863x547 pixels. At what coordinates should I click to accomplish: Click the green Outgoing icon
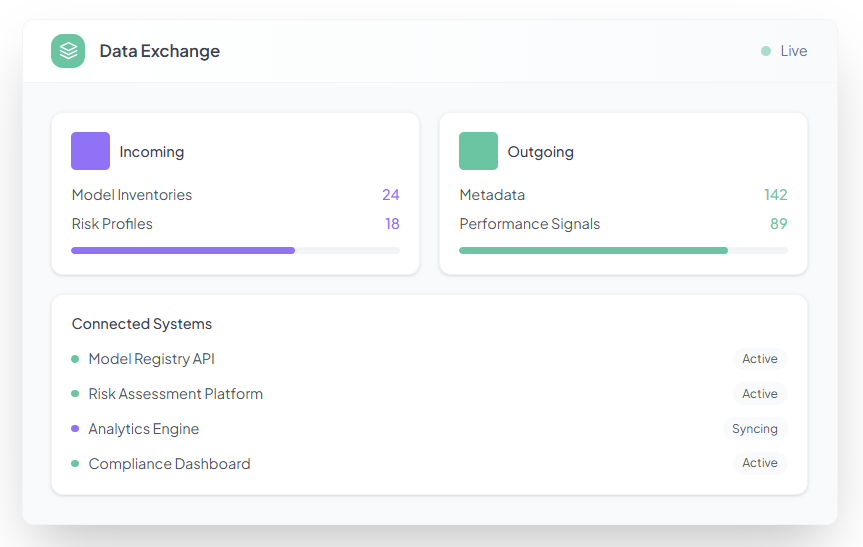478,152
